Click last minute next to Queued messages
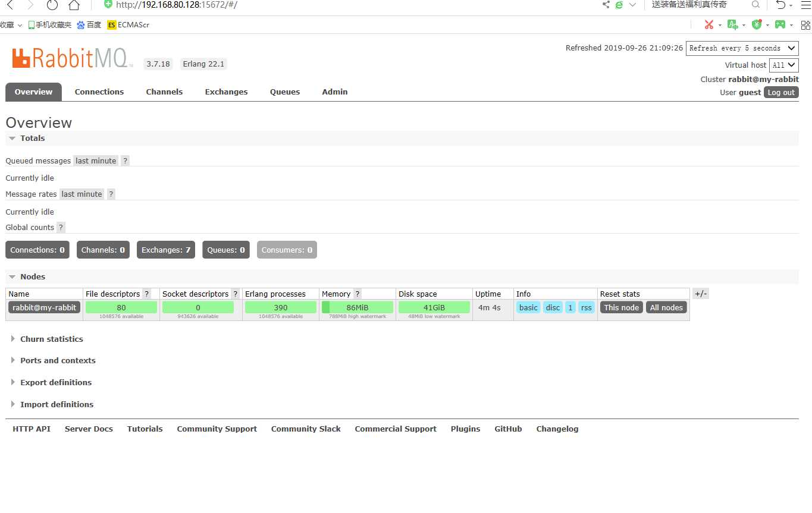Viewport: 812px width, 513px height. (x=96, y=161)
